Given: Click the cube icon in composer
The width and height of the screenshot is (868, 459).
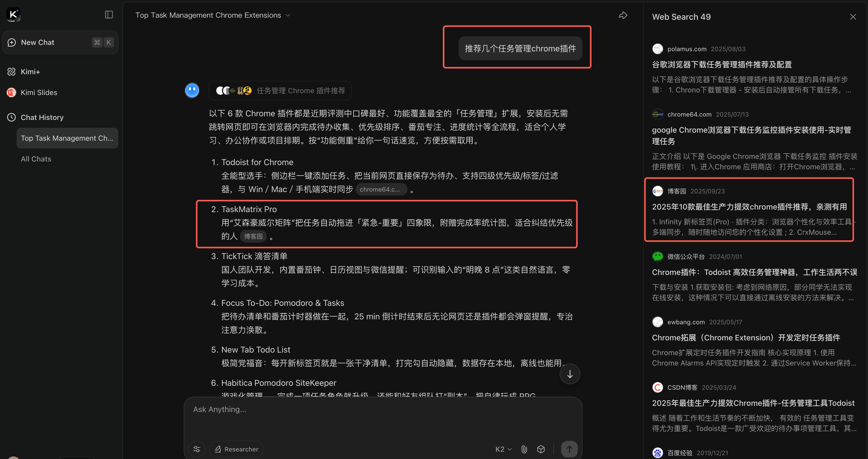Looking at the screenshot, I should [541, 449].
